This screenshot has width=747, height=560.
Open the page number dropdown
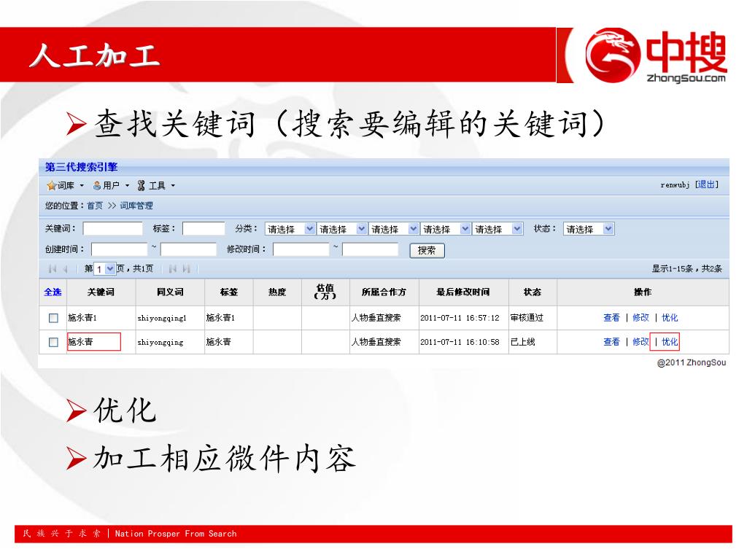click(104, 269)
